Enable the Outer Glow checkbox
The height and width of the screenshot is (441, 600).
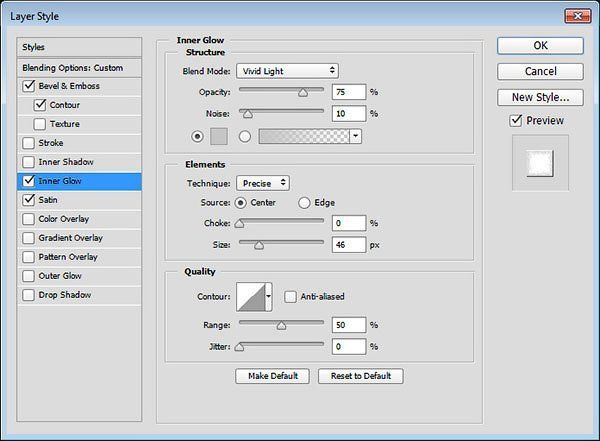point(29,276)
